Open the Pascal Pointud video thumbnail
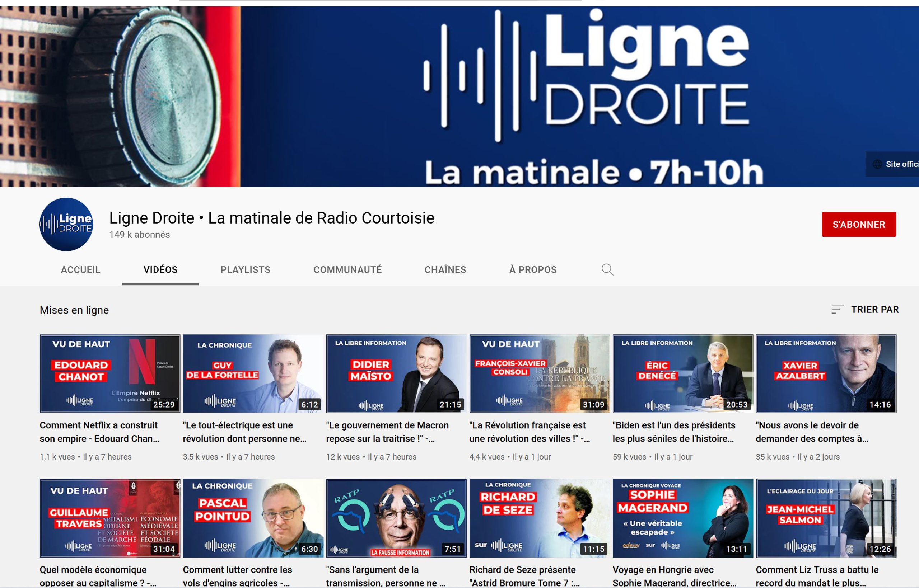The width and height of the screenshot is (919, 588). point(253,518)
